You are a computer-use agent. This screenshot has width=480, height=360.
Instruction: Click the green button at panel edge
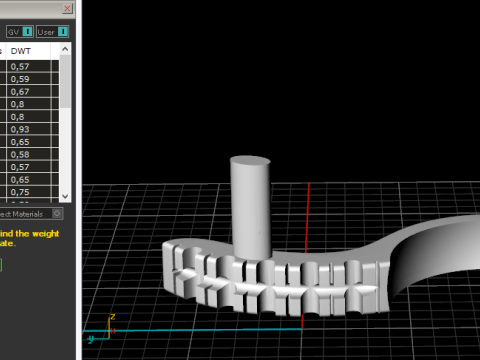click(1, 265)
